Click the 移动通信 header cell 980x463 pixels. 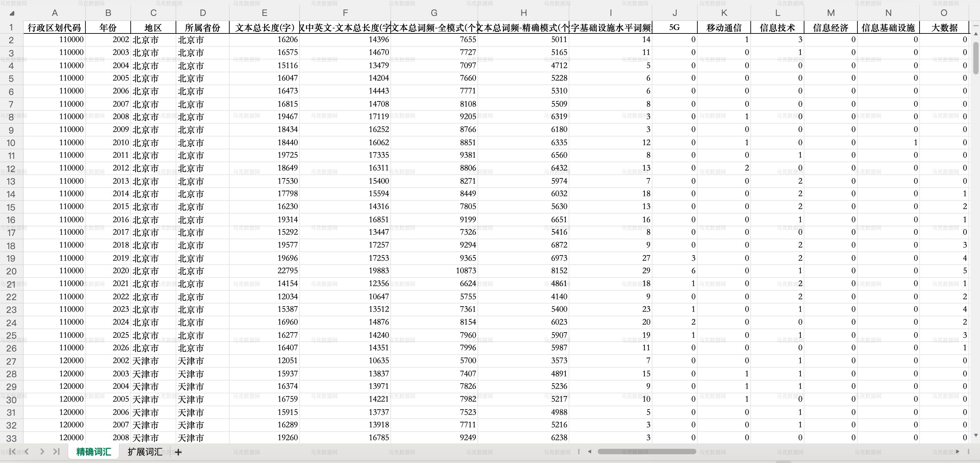[x=724, y=27]
